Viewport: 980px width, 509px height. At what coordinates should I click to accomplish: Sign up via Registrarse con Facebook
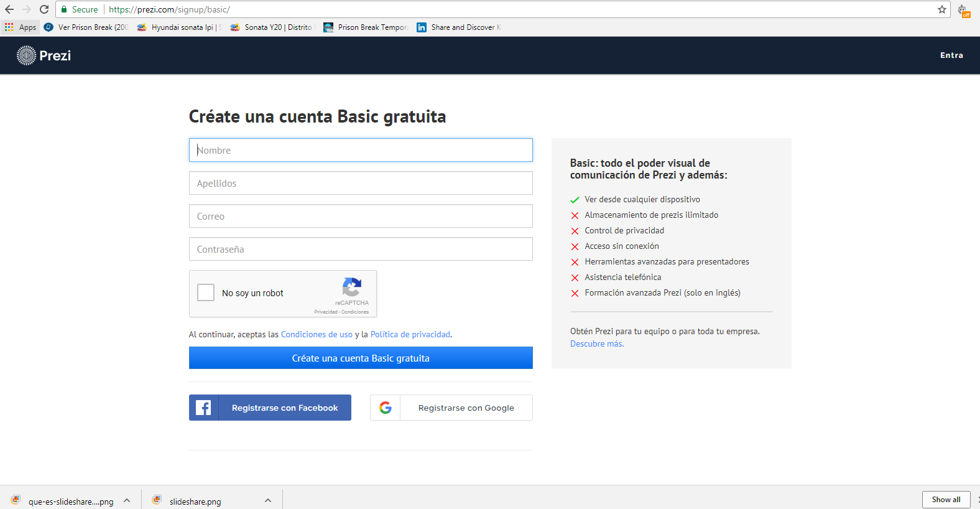click(x=270, y=408)
